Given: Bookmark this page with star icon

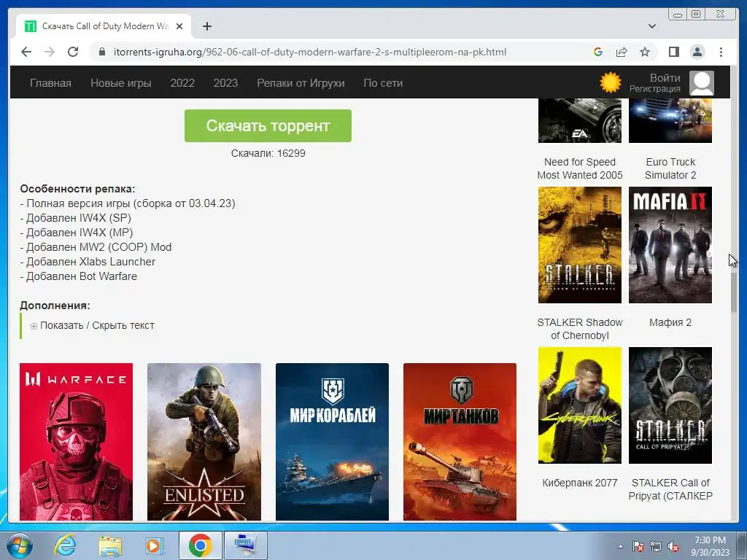Looking at the screenshot, I should coord(645,52).
